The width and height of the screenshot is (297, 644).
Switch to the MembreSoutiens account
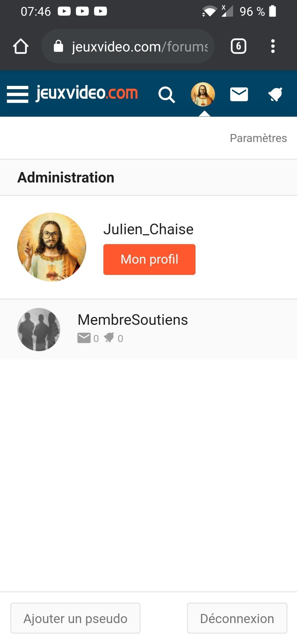coord(133,320)
